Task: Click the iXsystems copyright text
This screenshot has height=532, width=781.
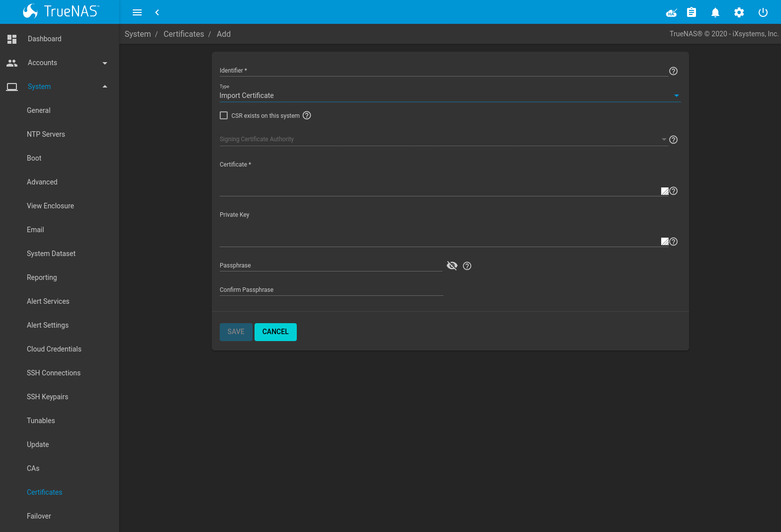Action: coord(724,34)
